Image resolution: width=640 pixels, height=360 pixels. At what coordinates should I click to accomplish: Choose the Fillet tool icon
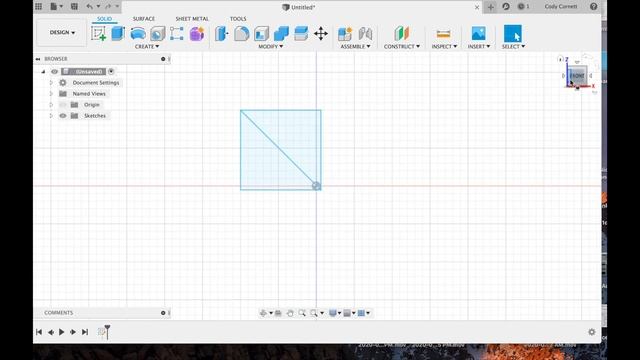pos(242,34)
